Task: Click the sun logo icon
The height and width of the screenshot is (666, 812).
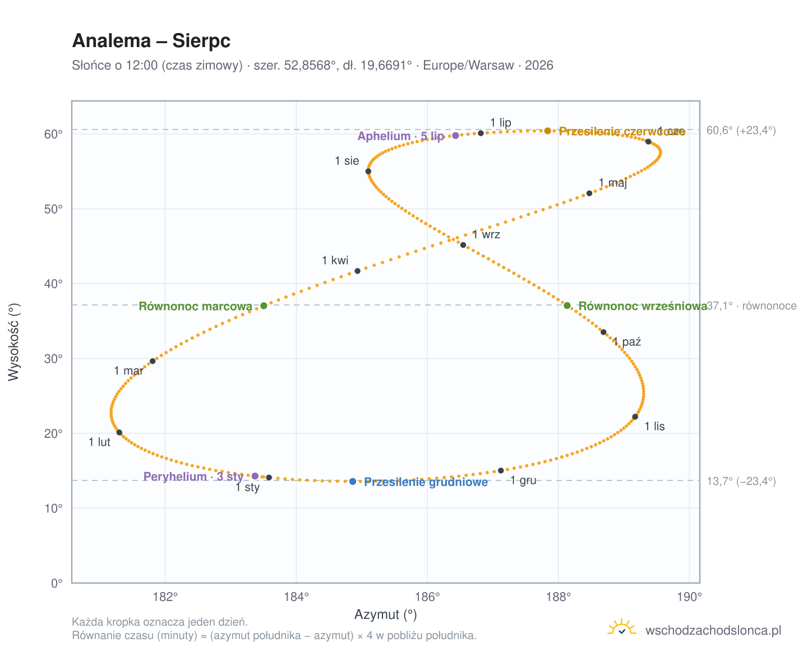Action: [x=622, y=628]
